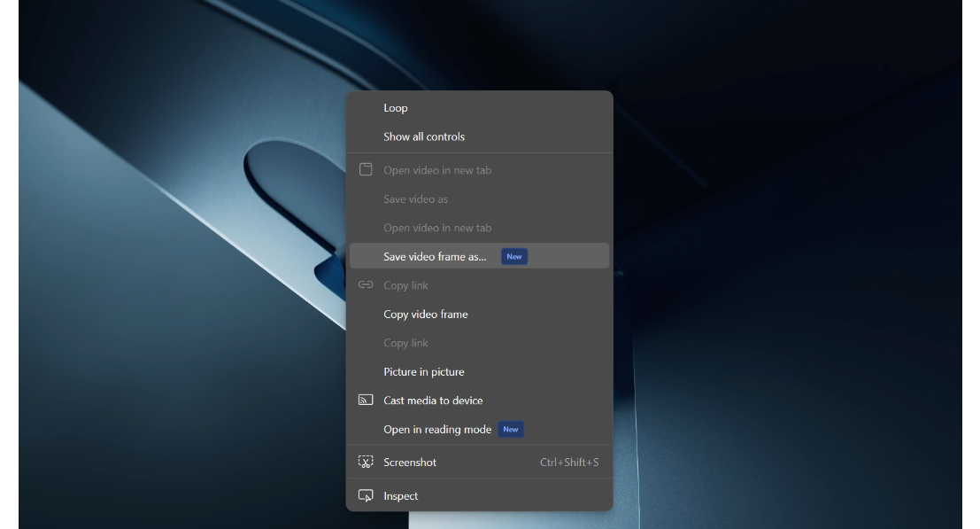Click Save video frame as... entry

click(x=479, y=256)
